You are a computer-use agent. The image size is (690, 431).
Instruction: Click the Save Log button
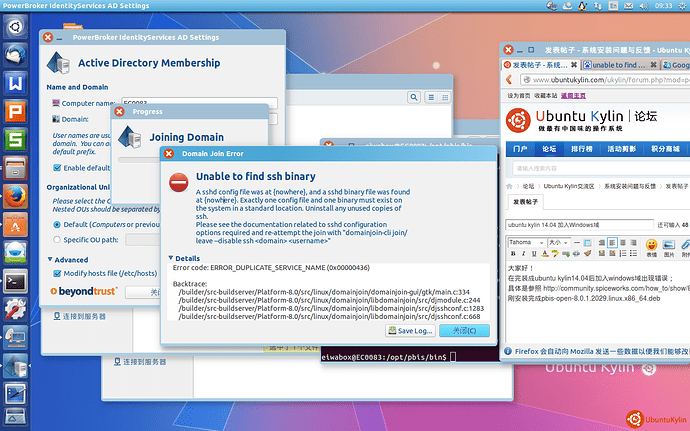tap(410, 330)
